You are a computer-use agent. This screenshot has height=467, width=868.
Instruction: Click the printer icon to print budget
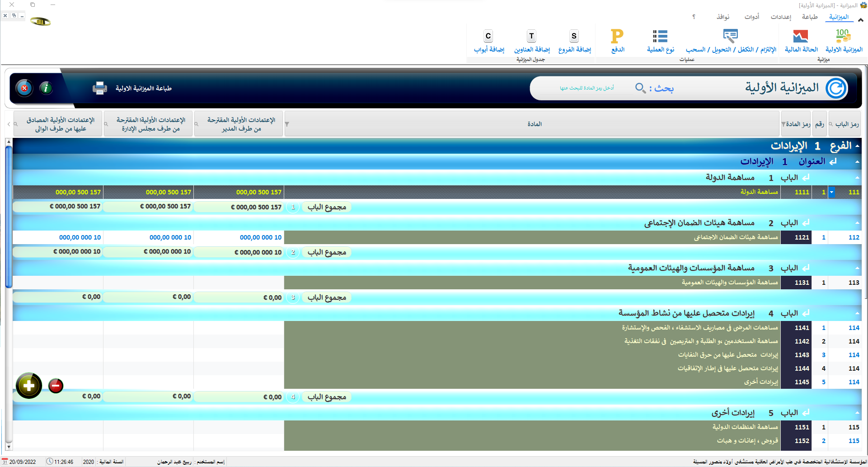(99, 88)
